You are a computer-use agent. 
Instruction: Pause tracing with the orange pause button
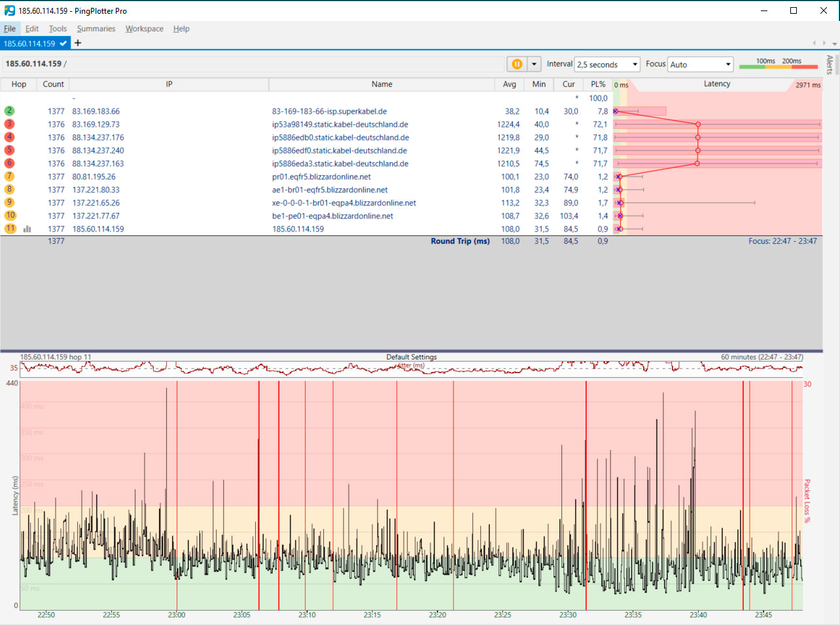pyautogui.click(x=517, y=64)
